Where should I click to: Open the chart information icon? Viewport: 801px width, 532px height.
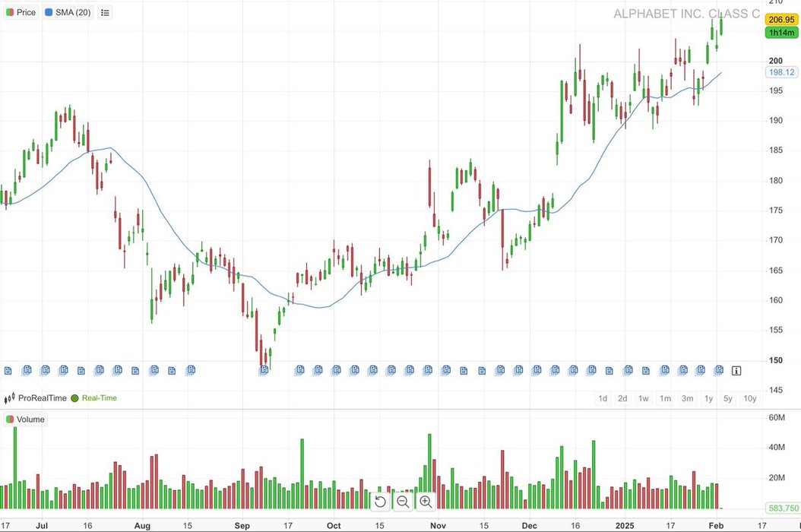click(x=736, y=371)
